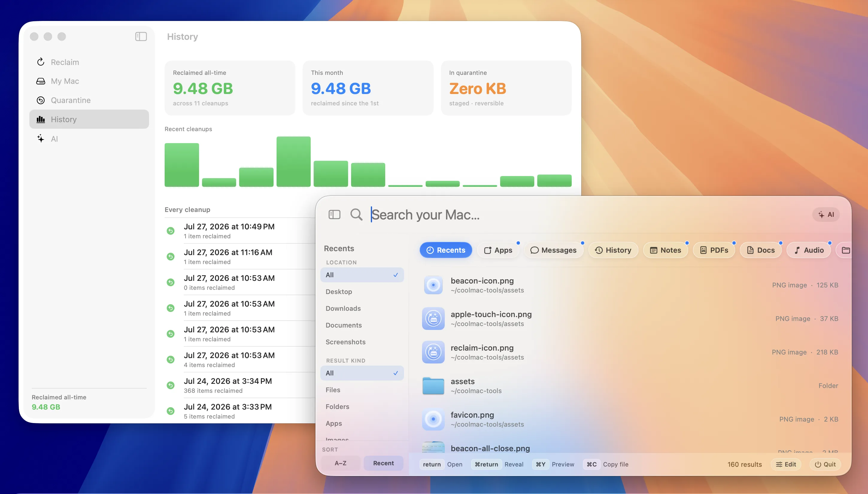Viewport: 868px width, 494px height.
Task: Click the magnifying glass search icon
Action: coord(356,214)
